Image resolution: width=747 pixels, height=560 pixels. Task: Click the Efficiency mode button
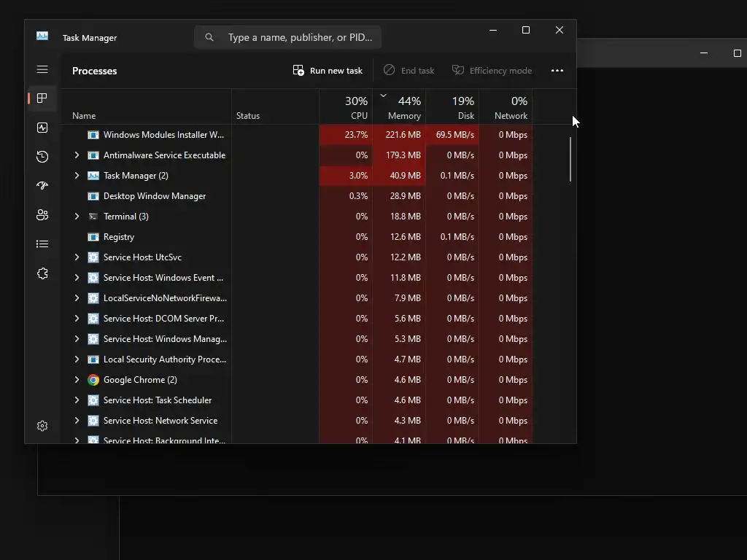click(x=492, y=71)
